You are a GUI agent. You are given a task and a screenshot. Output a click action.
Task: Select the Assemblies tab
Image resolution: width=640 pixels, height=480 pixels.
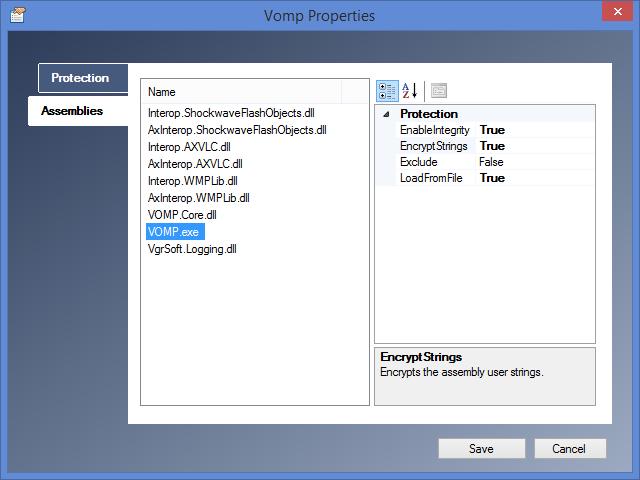72,111
